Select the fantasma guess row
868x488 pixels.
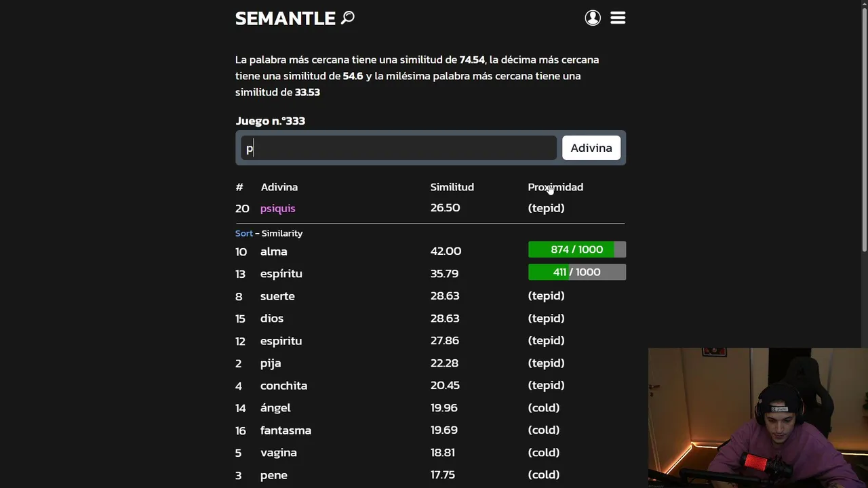click(x=285, y=430)
